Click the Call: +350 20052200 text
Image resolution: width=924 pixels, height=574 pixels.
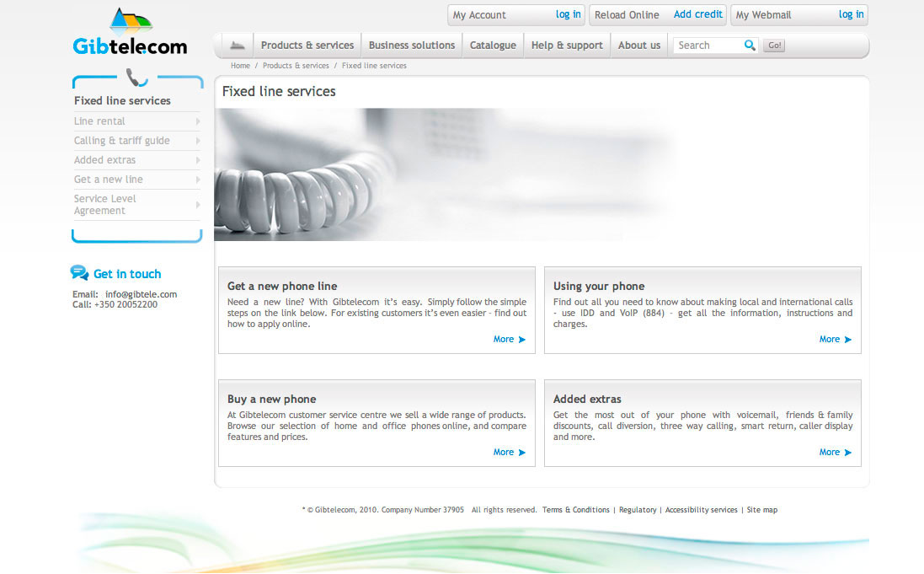click(115, 305)
